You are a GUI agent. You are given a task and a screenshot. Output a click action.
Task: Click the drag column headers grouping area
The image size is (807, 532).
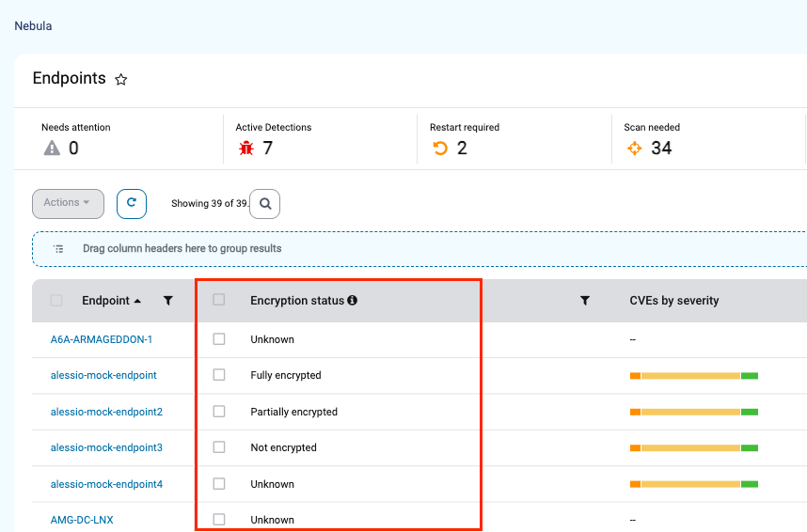419,249
